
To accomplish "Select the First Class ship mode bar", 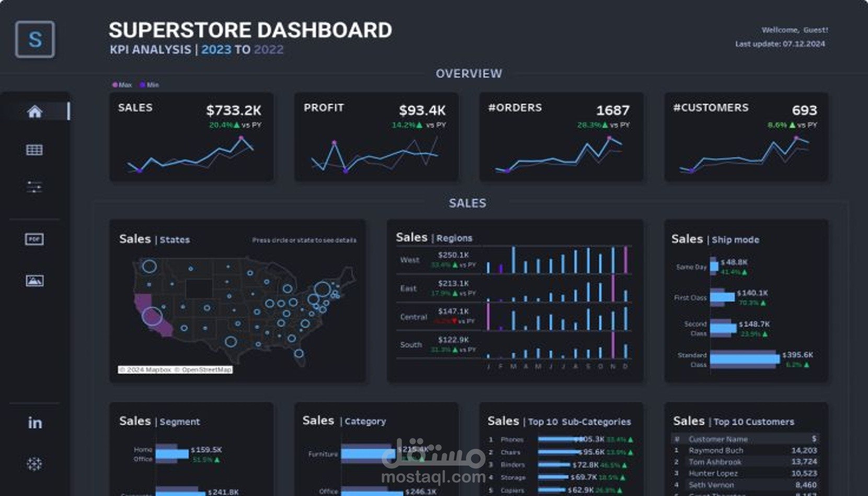I will (x=723, y=297).
